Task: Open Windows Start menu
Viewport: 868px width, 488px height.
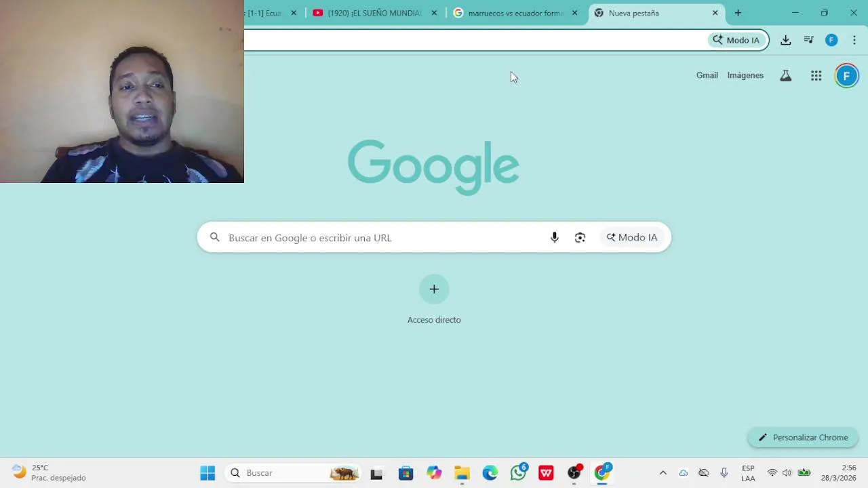Action: (x=208, y=473)
